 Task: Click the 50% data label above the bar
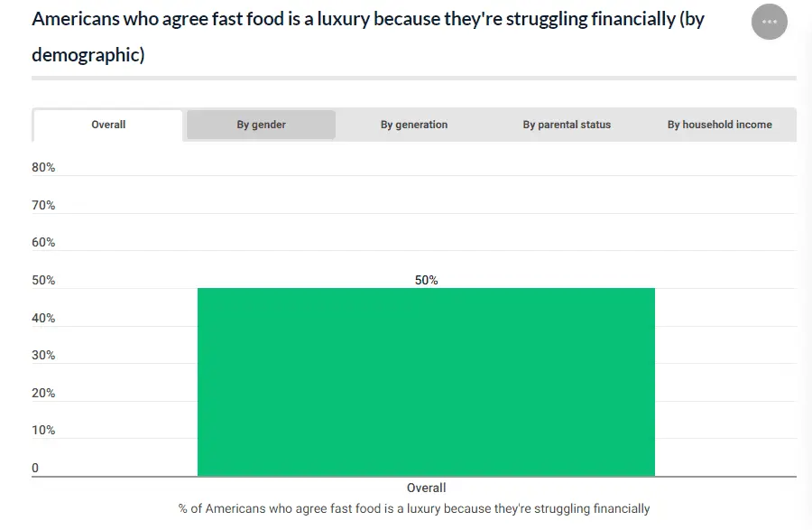coord(426,280)
